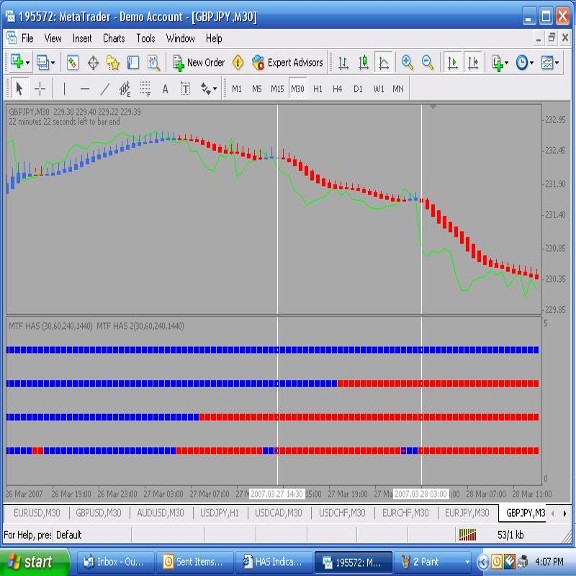Image resolution: width=576 pixels, height=576 pixels.
Task: Select the trendline drawing tool
Action: pos(105,89)
